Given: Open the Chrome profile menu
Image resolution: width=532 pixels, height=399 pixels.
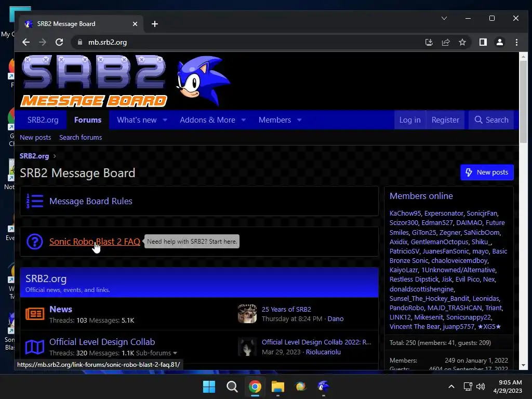Looking at the screenshot, I should 500,42.
